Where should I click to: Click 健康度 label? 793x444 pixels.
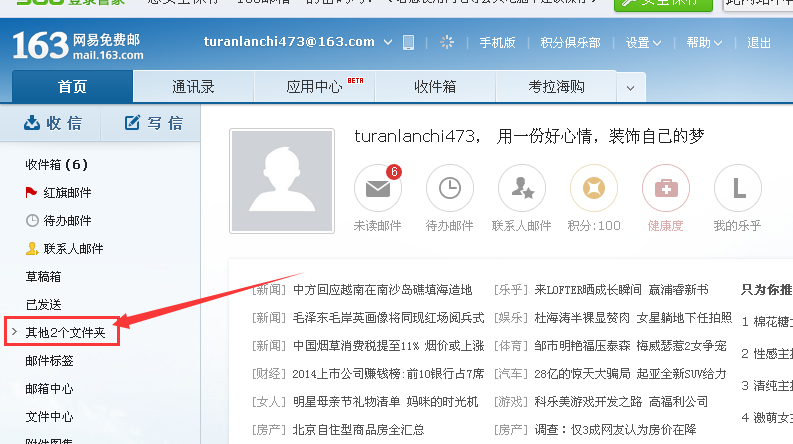666,226
